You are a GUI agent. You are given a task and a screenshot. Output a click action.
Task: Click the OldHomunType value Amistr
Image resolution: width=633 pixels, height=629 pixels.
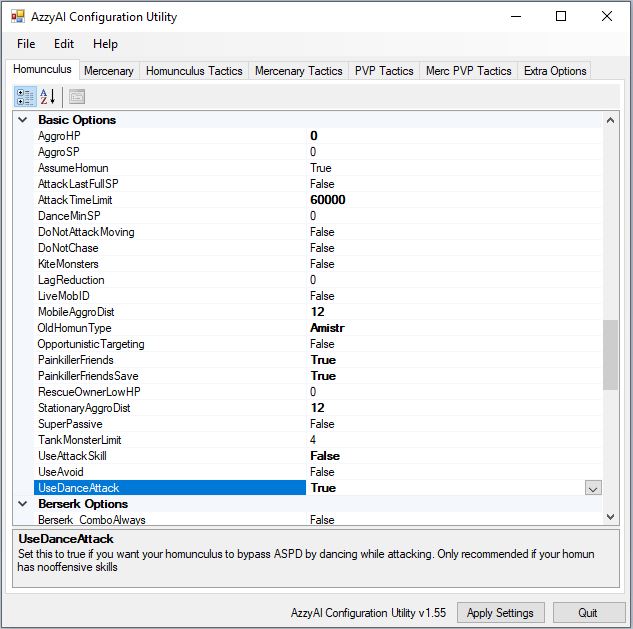pyautogui.click(x=327, y=328)
